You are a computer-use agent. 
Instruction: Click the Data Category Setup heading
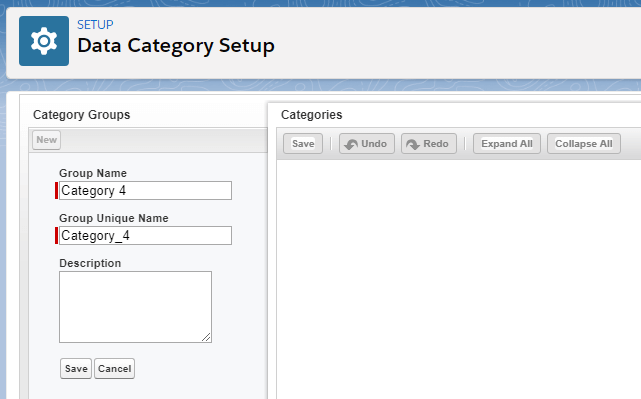[x=176, y=45]
